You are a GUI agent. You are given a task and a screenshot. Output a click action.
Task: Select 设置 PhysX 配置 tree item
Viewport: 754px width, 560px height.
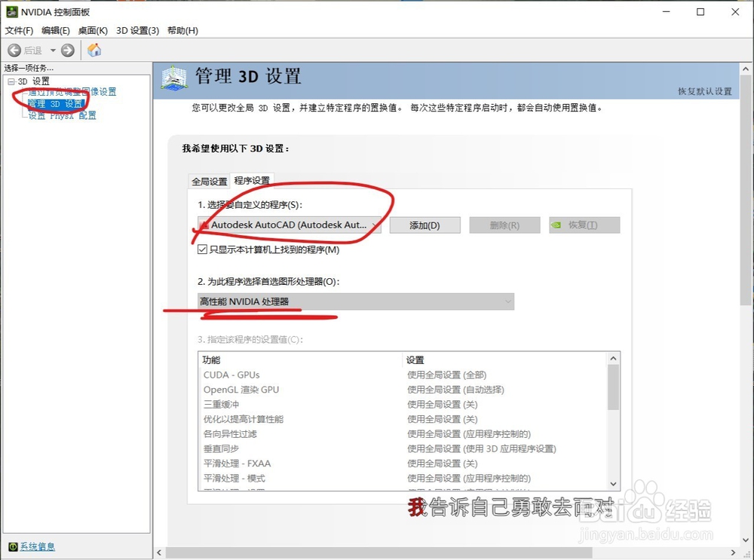click(x=62, y=115)
